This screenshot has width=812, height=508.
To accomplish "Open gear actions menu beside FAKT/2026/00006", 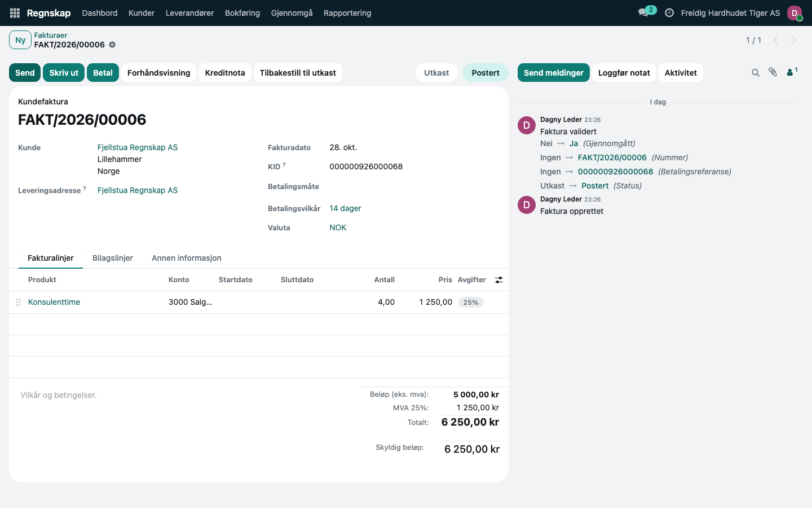I will [112, 45].
